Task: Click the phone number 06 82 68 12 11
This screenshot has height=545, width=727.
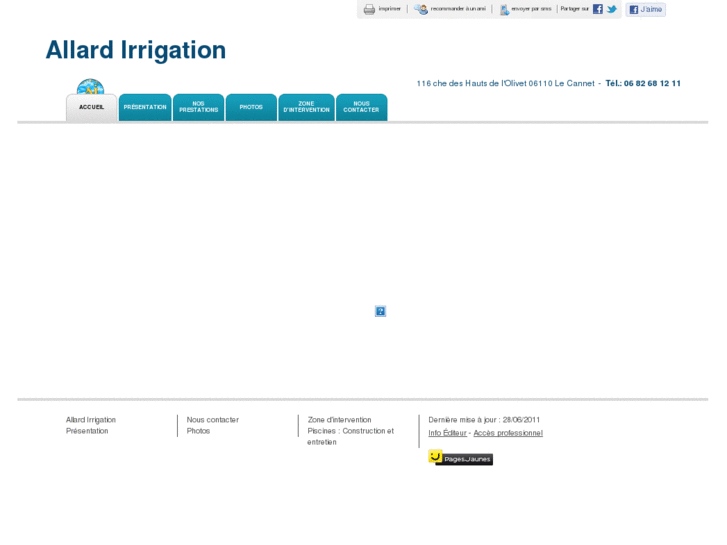Action: pos(652,83)
